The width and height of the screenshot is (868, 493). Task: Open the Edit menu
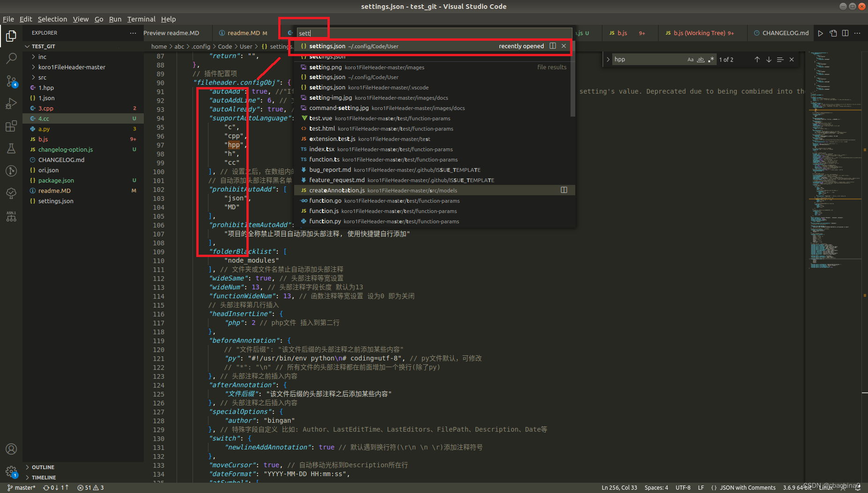pyautogui.click(x=26, y=19)
